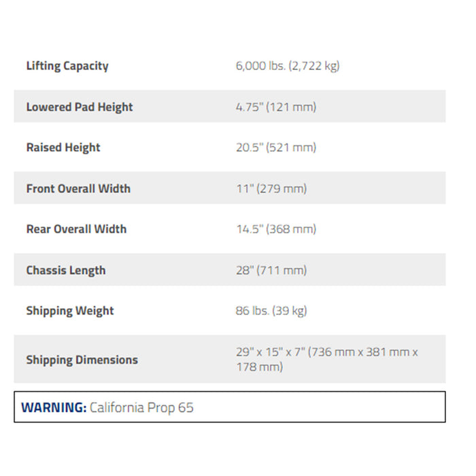Select the 6,000 lbs. capacity value
The height and width of the screenshot is (476, 476).
pyautogui.click(x=260, y=66)
